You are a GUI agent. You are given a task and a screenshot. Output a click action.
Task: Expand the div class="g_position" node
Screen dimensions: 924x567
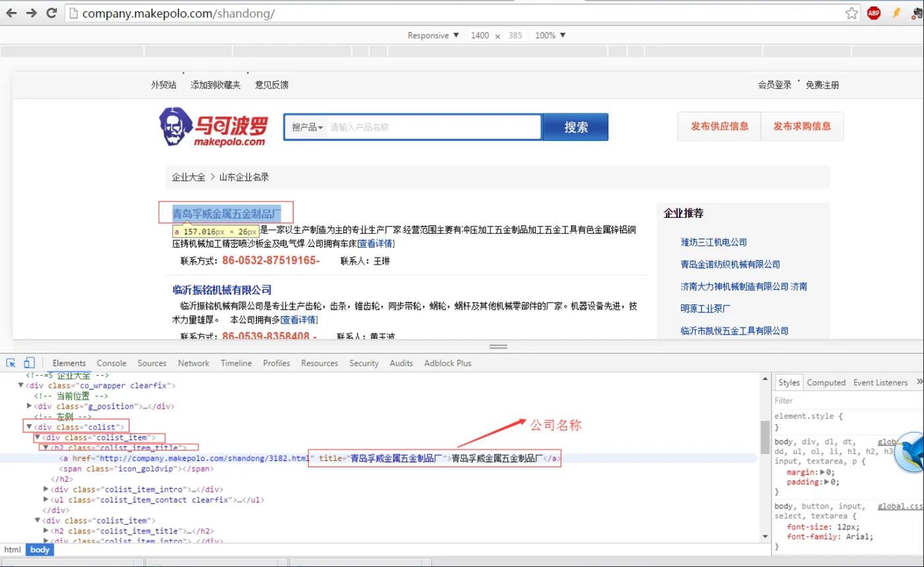(x=29, y=406)
